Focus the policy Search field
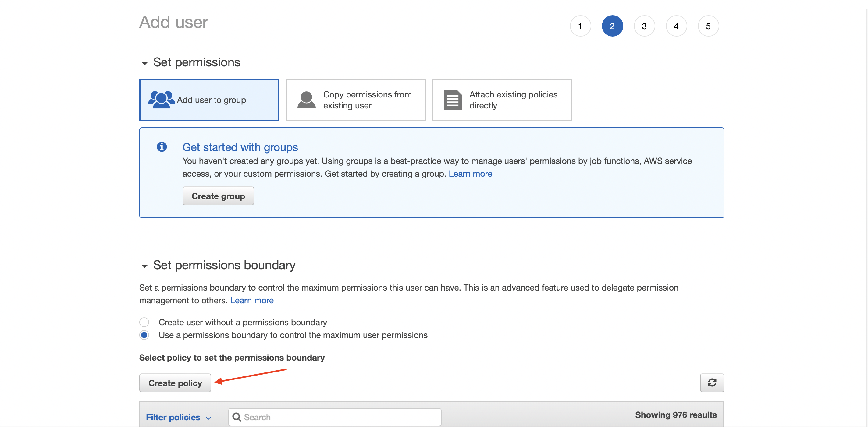 [335, 417]
